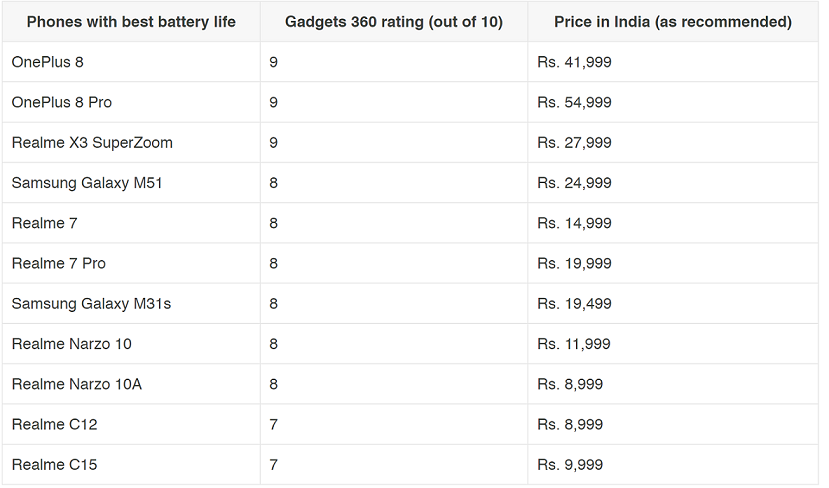The width and height of the screenshot is (829, 488).
Task: Click the Rs. 14,999 price
Action: (574, 223)
